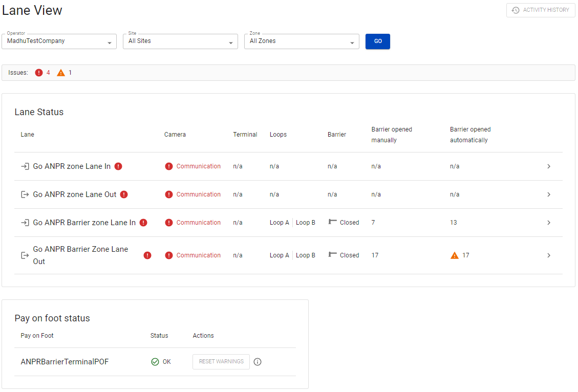Click Loop B in Go ANPR Barrier Zone Lane Out row

[x=305, y=255]
